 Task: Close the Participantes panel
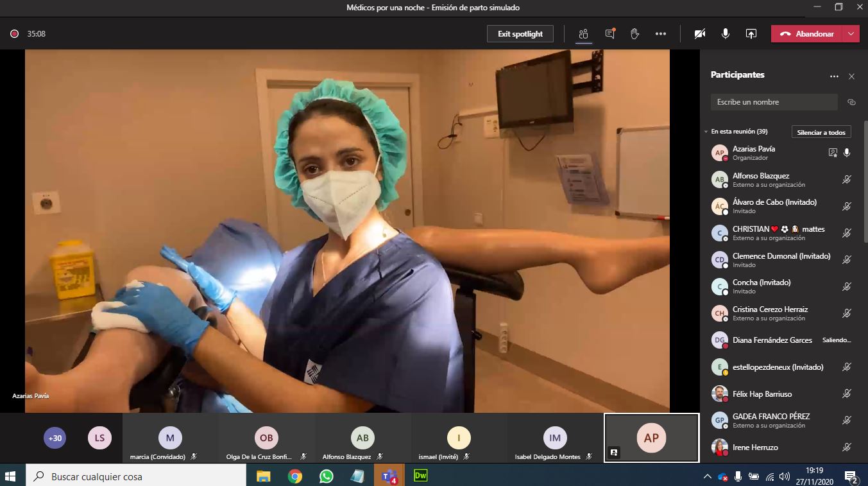coord(851,76)
